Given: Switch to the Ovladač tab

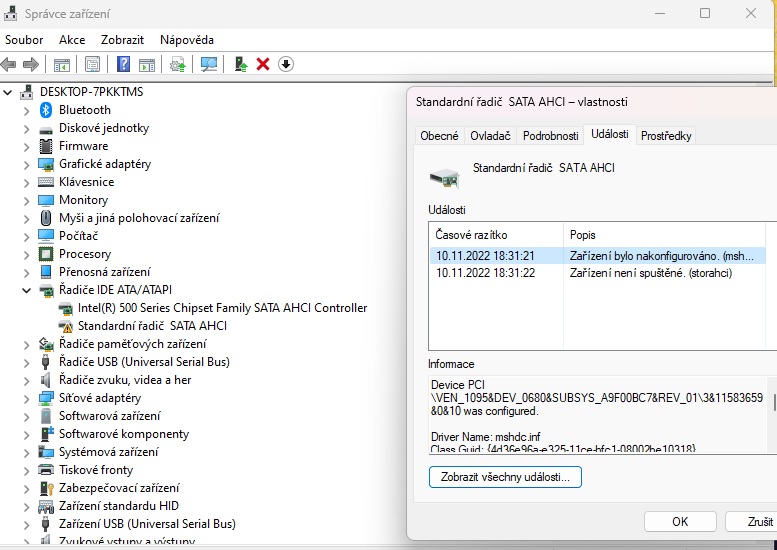Looking at the screenshot, I should point(490,136).
